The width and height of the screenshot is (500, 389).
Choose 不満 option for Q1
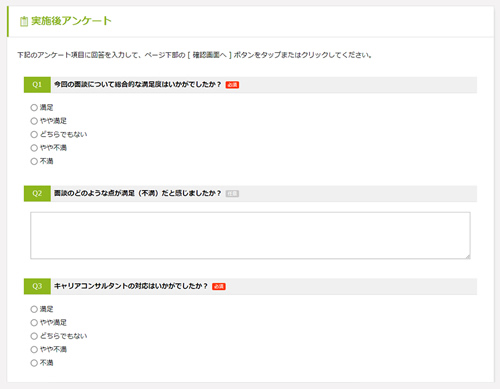click(34, 161)
